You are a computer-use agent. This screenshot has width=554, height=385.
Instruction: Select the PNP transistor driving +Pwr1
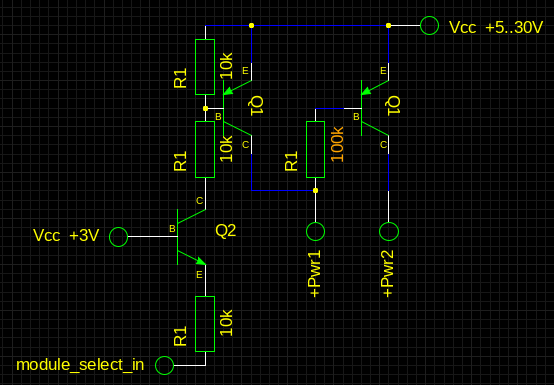pyautogui.click(x=237, y=108)
